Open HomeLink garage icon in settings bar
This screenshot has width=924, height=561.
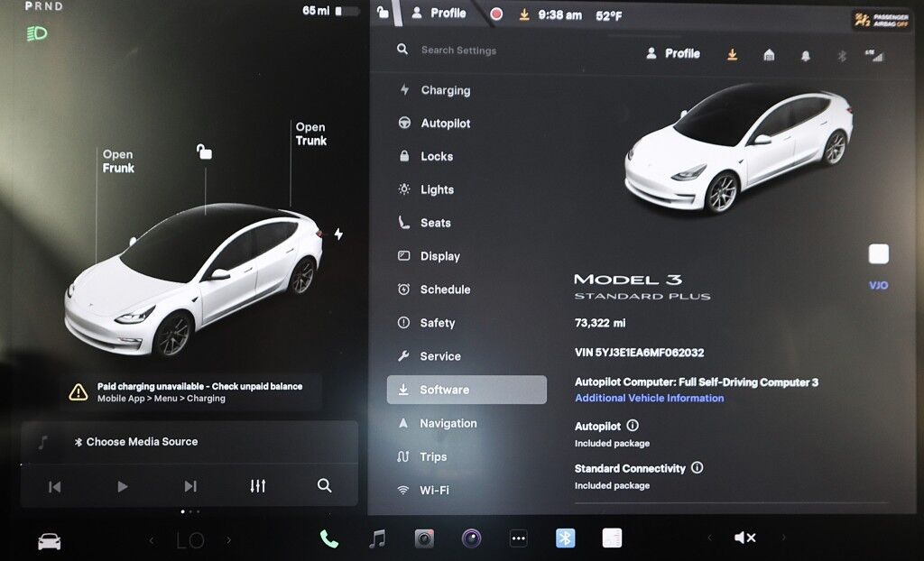click(768, 54)
